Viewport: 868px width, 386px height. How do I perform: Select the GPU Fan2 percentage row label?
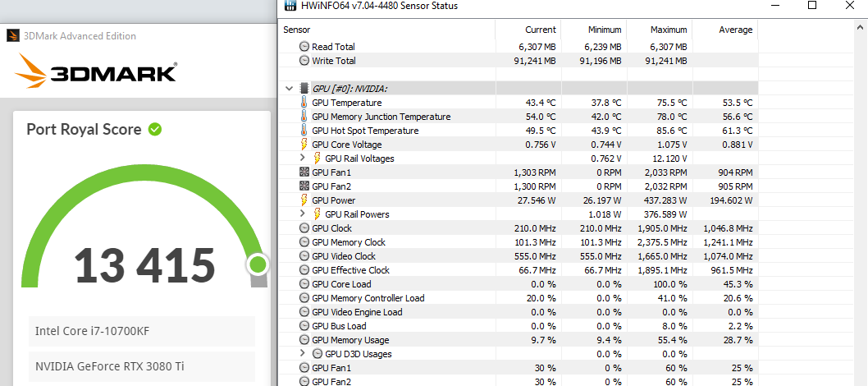click(331, 382)
